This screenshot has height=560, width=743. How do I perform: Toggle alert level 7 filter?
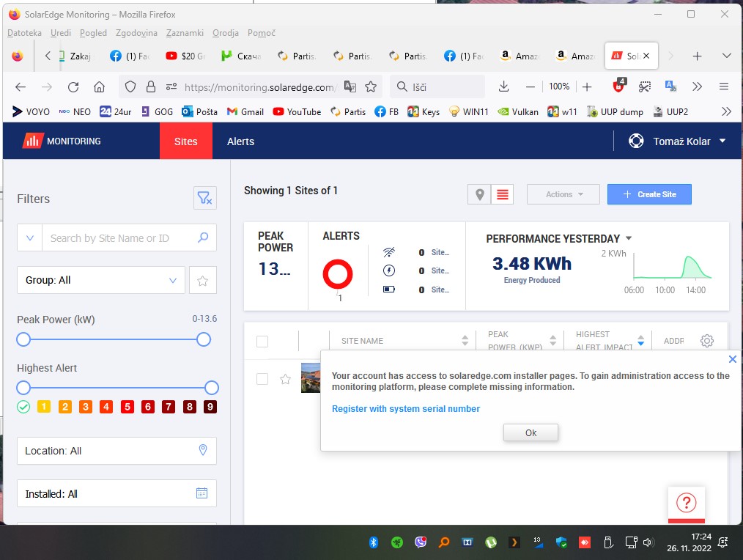pos(169,407)
